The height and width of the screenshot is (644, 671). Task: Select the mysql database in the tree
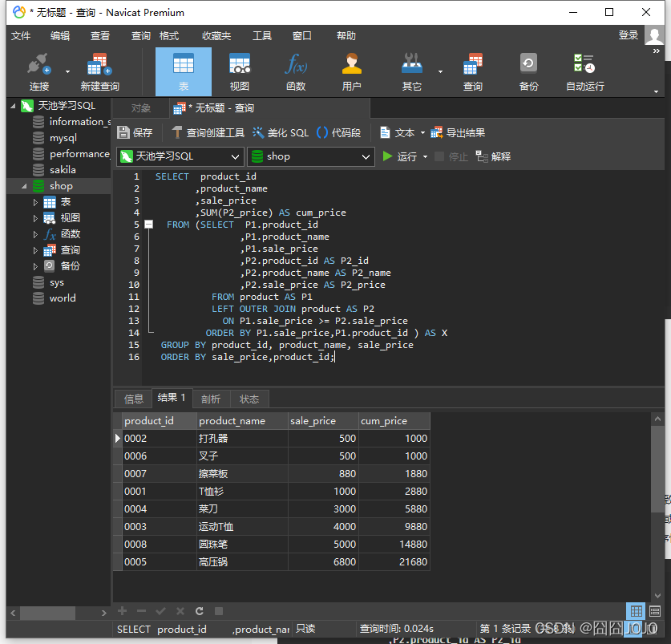63,138
